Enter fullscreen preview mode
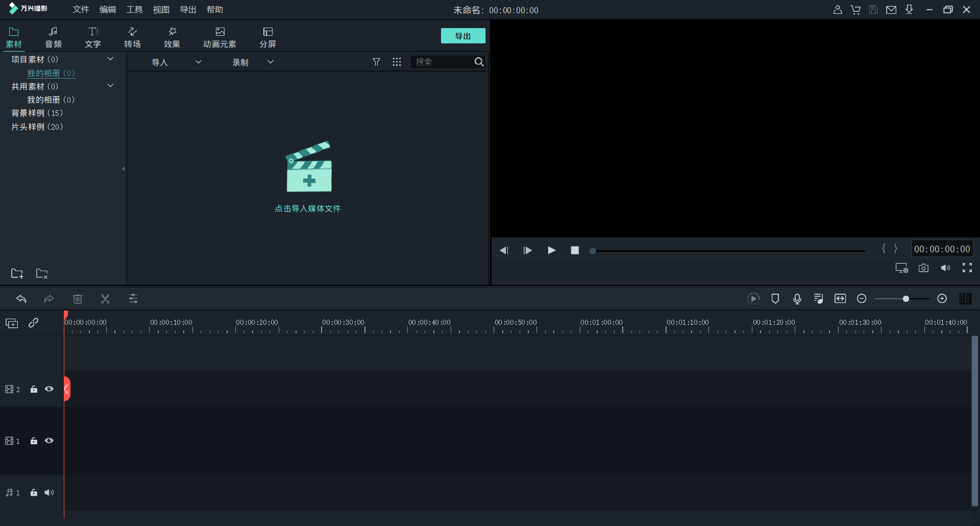Screen dimensions: 980x526 pos(967,268)
